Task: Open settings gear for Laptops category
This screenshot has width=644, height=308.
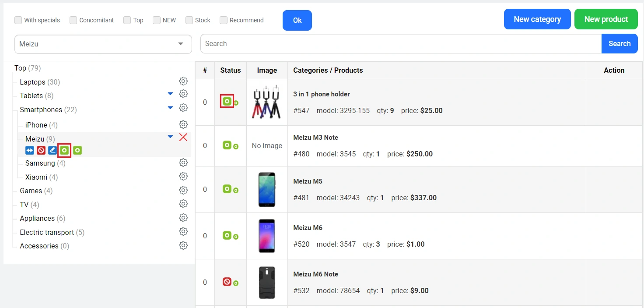Action: 183,81
